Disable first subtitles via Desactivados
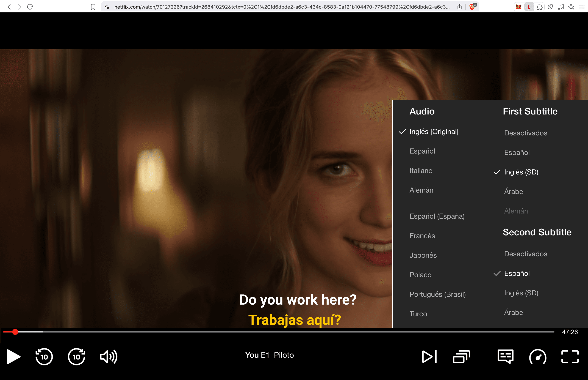The width and height of the screenshot is (588, 380). click(526, 133)
